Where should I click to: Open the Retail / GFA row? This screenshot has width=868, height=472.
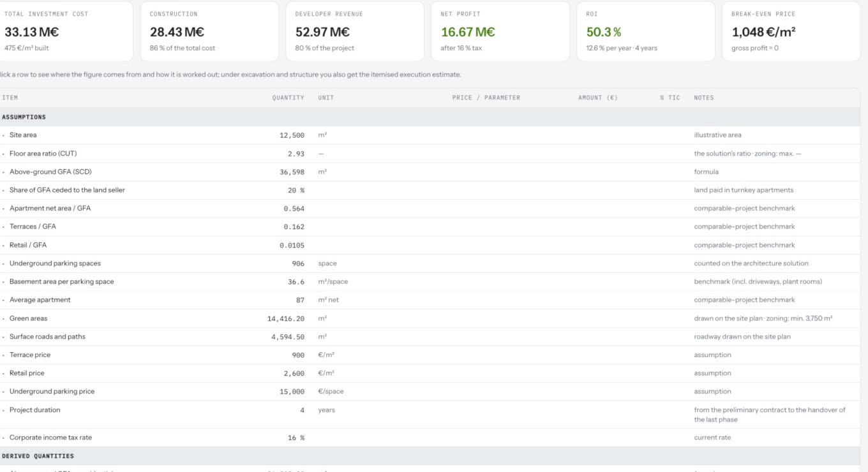pos(430,245)
